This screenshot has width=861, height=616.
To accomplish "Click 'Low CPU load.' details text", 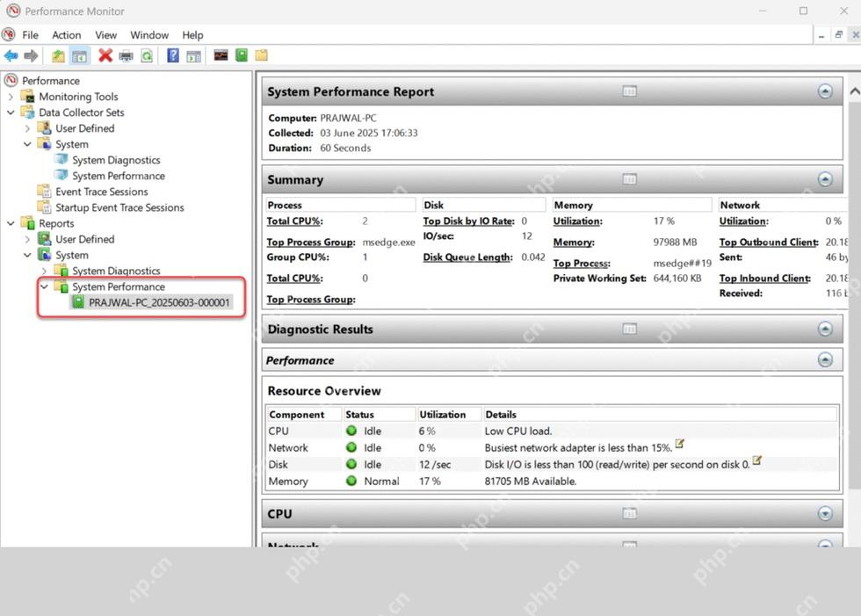I will [517, 431].
